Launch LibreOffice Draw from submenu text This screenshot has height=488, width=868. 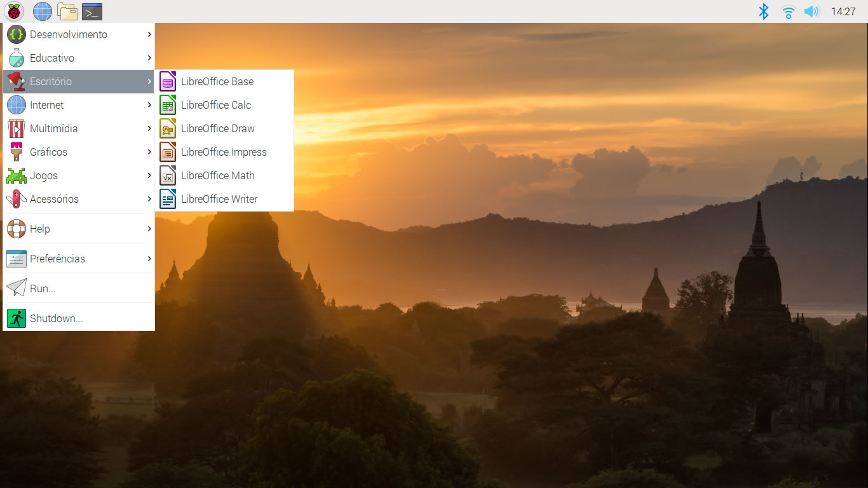tap(218, 128)
